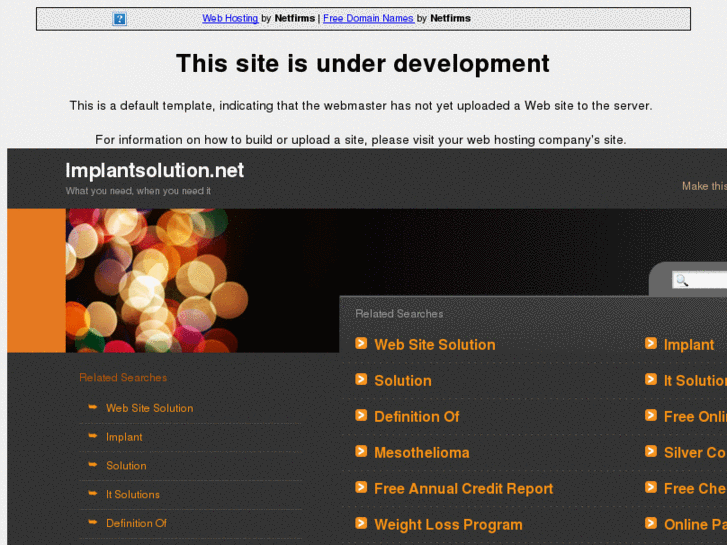Click arrow icon beside It Solution in right column
Screen dimensions: 727x545
click(651, 379)
